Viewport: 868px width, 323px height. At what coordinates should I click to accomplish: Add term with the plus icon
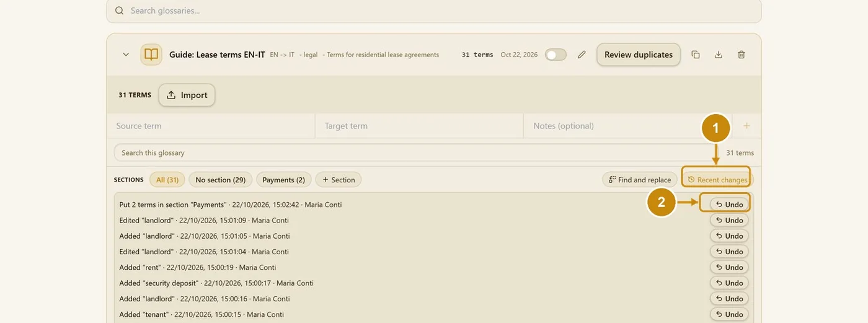pyautogui.click(x=746, y=126)
